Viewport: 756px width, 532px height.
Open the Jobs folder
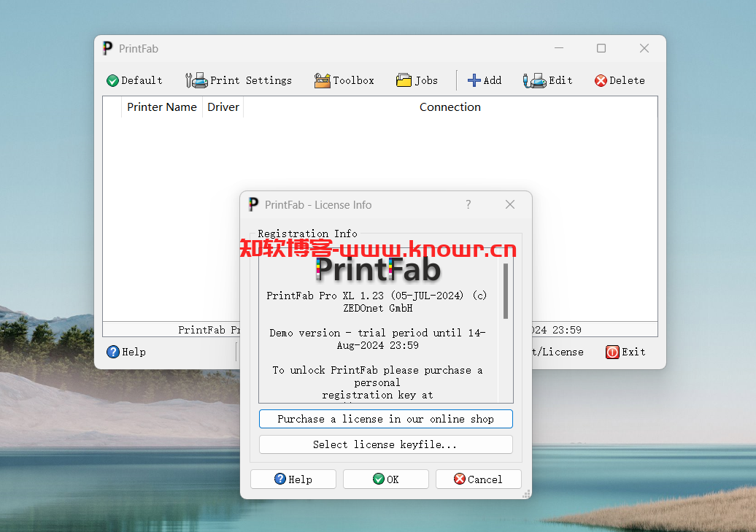tap(417, 80)
